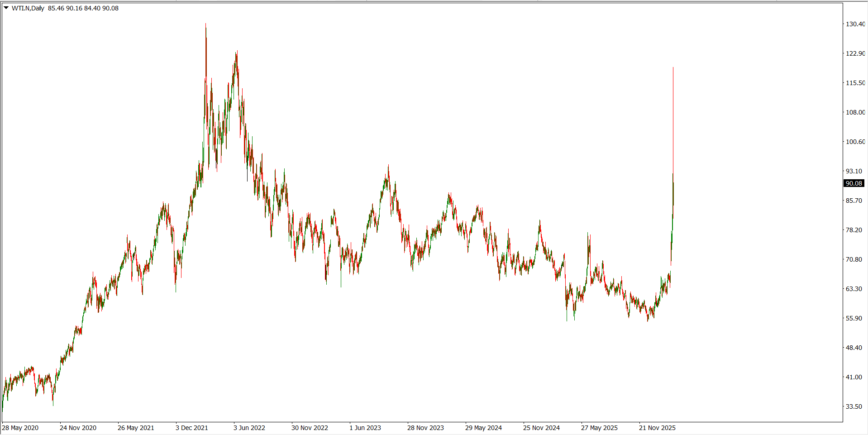
Task: Select the 3 Jun 2022 date label
Action: (x=249, y=428)
